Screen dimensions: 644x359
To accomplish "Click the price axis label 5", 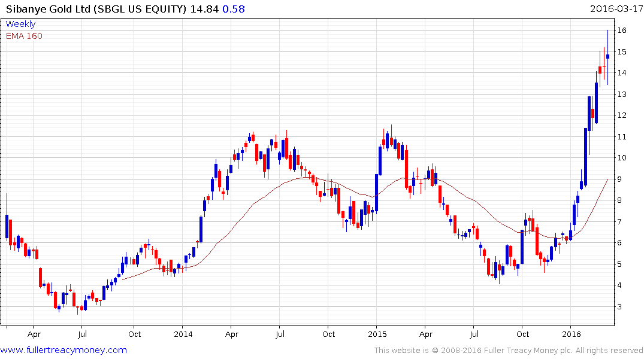I will pos(620,264).
